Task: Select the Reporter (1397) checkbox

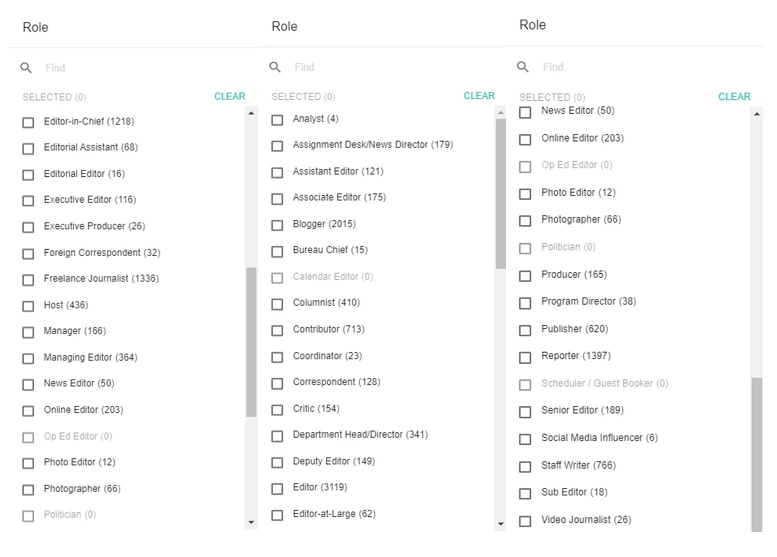Action: click(x=525, y=357)
